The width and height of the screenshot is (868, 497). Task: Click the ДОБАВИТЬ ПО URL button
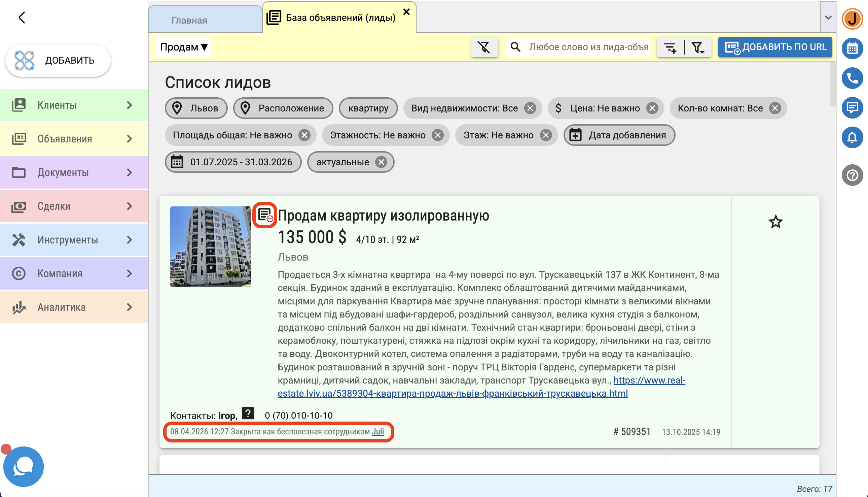(775, 47)
